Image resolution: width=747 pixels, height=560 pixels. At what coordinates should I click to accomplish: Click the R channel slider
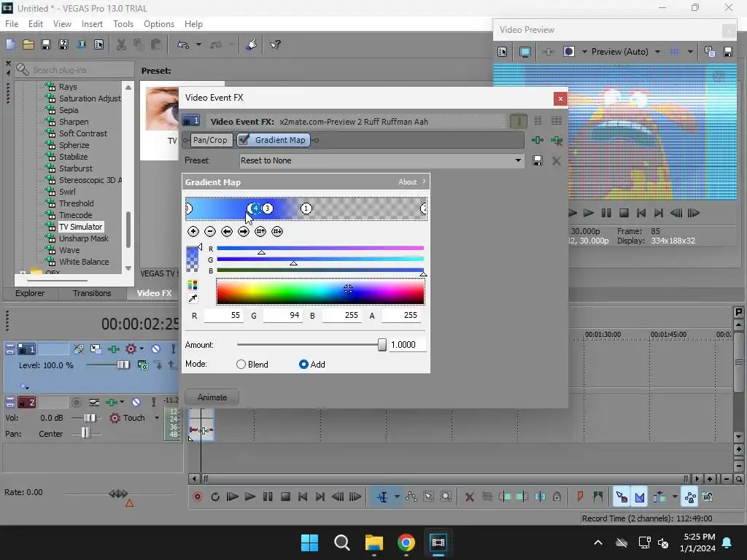320,248
